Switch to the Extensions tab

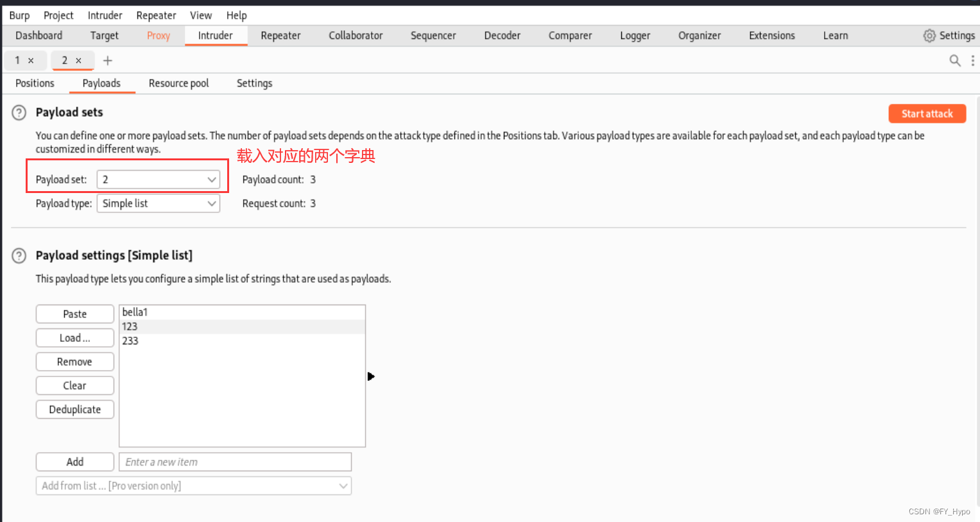click(x=772, y=36)
